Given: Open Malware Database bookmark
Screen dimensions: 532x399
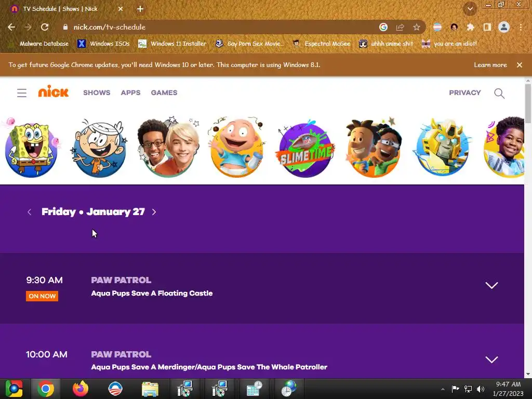Looking at the screenshot, I should point(39,44).
